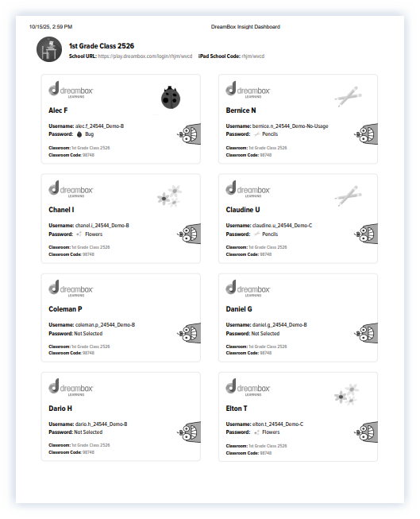The width and height of the screenshot is (420, 519).
Task: Click username claudine.u_24544_Demo-C
Action: (282, 226)
